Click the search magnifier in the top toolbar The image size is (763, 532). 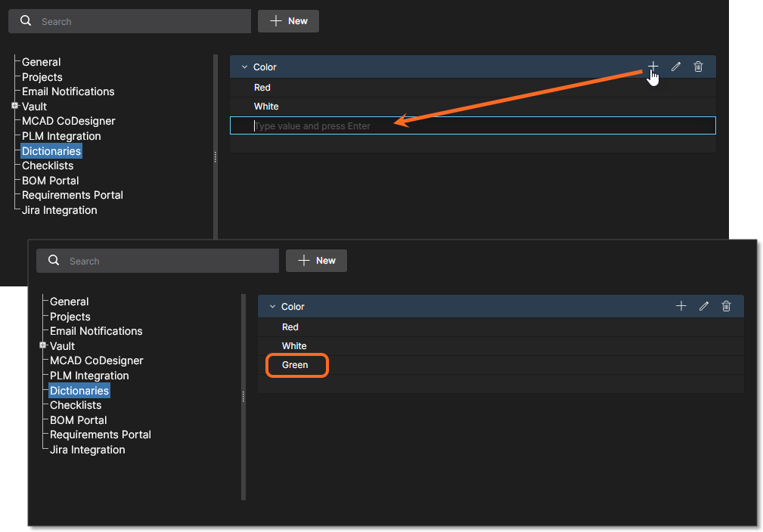pos(25,20)
